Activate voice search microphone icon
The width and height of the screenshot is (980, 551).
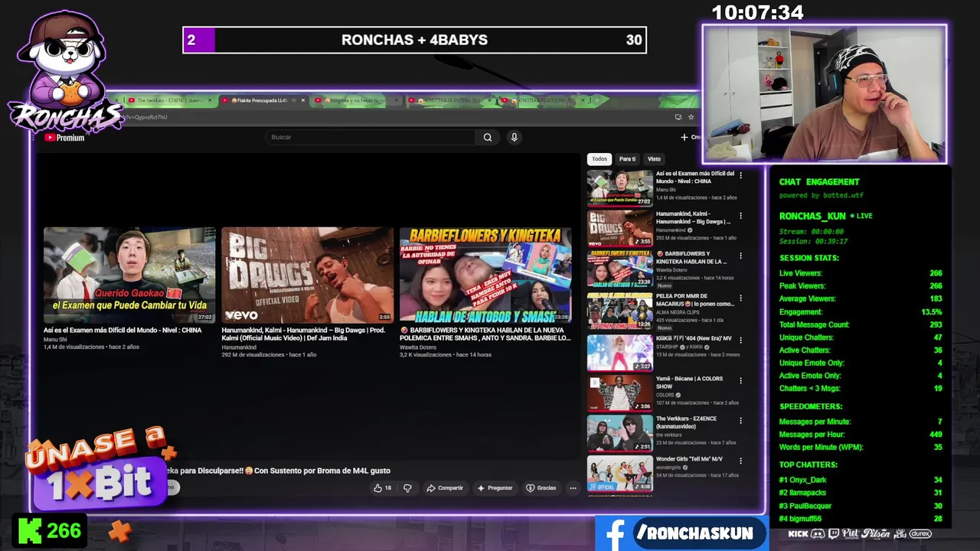[514, 137]
